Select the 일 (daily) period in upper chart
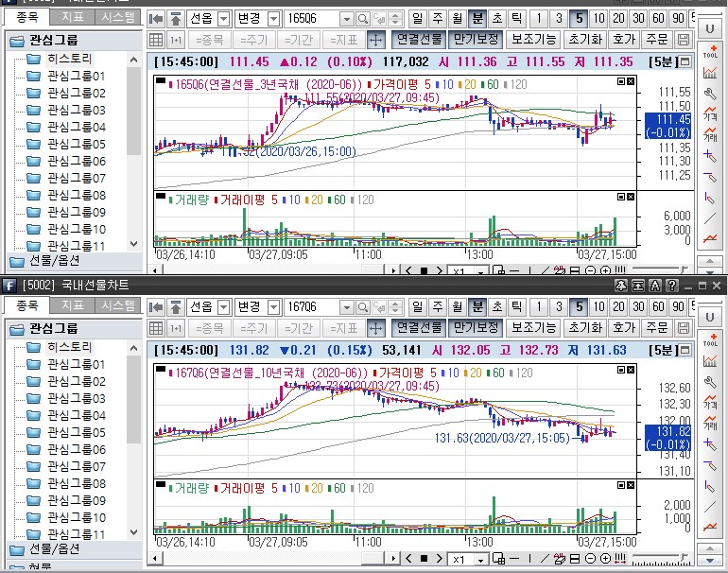 coord(417,19)
